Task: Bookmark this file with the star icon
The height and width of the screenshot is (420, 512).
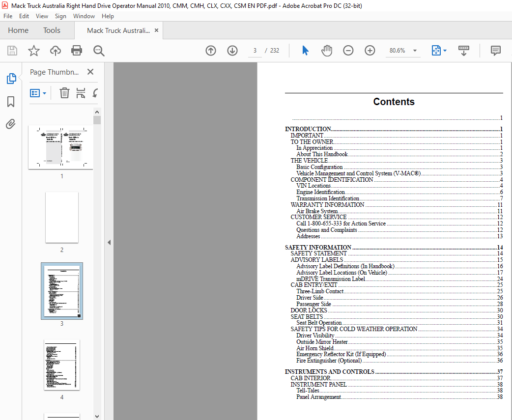Action: 33,51
